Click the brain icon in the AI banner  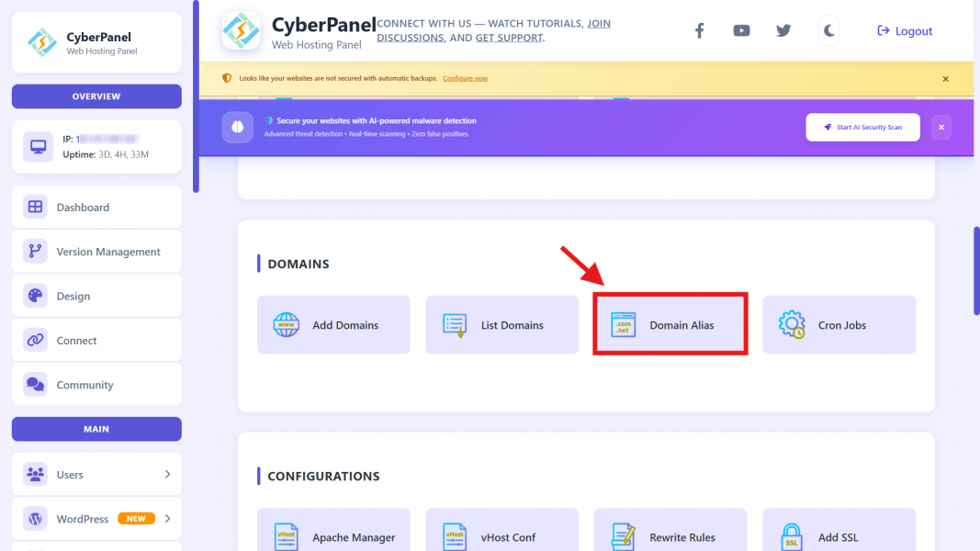pyautogui.click(x=238, y=128)
